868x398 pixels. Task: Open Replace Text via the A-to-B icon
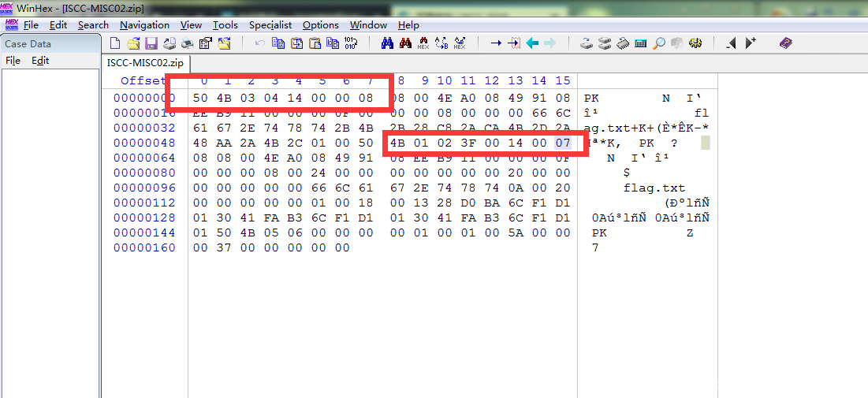point(441,43)
